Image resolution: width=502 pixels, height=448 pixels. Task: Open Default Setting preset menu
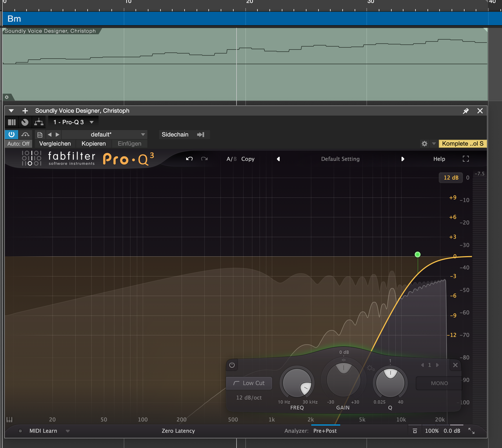340,159
